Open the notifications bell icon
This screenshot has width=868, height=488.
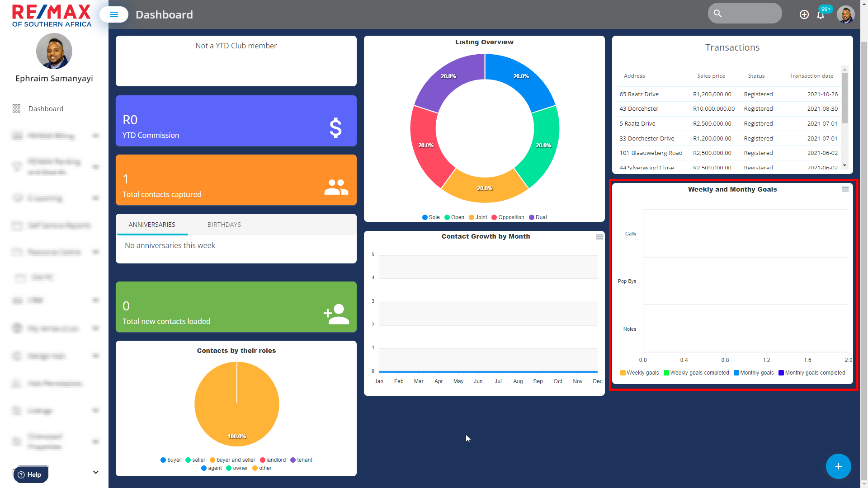click(x=821, y=15)
